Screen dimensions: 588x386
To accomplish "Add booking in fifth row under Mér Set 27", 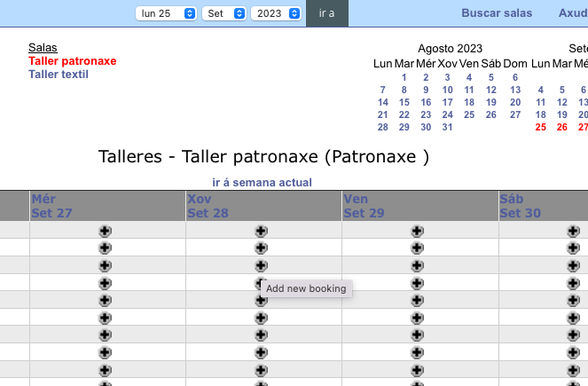I will pos(105,300).
